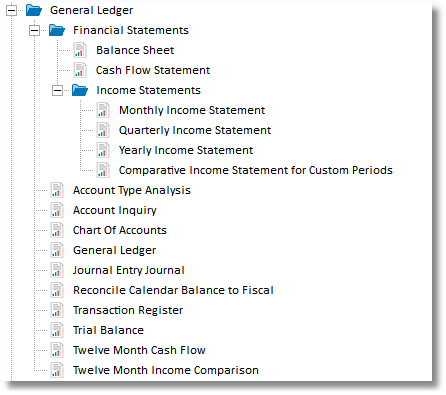Open the Balance Sheet report
446x395 pixels.
[135, 50]
